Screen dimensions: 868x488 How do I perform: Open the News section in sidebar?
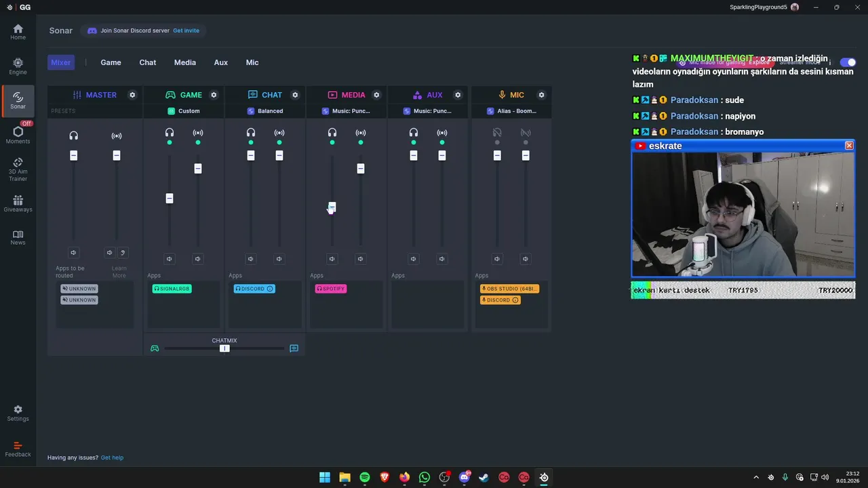pyautogui.click(x=18, y=237)
